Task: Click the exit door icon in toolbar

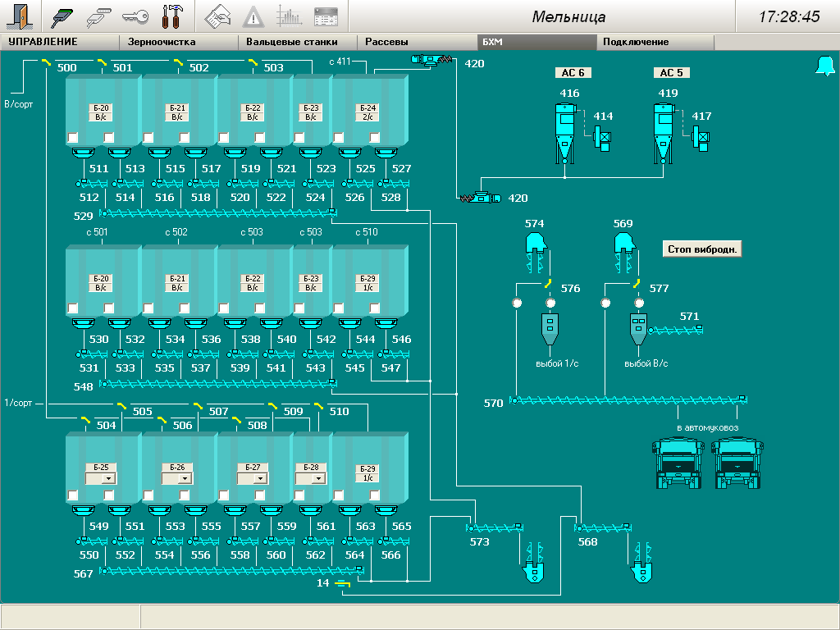Action: [x=22, y=16]
